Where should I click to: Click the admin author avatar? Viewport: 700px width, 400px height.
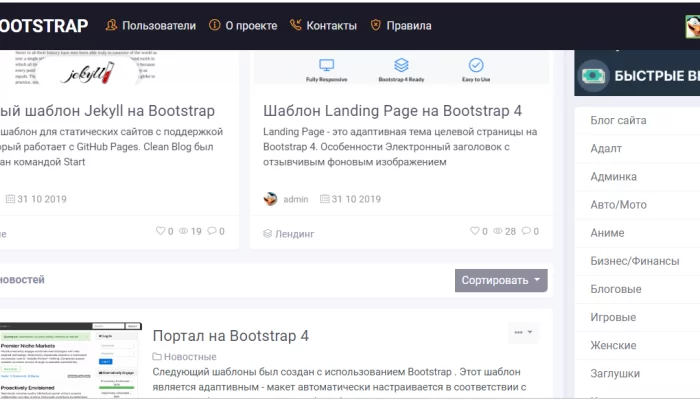(x=270, y=199)
